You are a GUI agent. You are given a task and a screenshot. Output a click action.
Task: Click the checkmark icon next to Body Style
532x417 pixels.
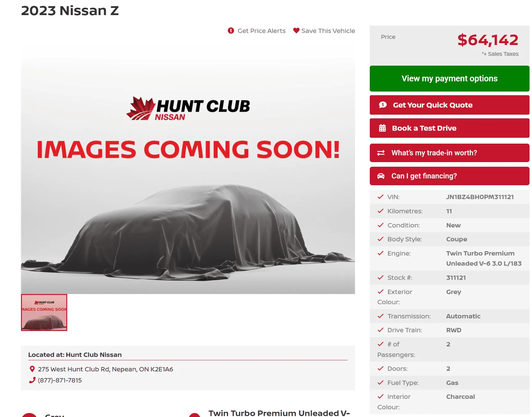(x=381, y=239)
